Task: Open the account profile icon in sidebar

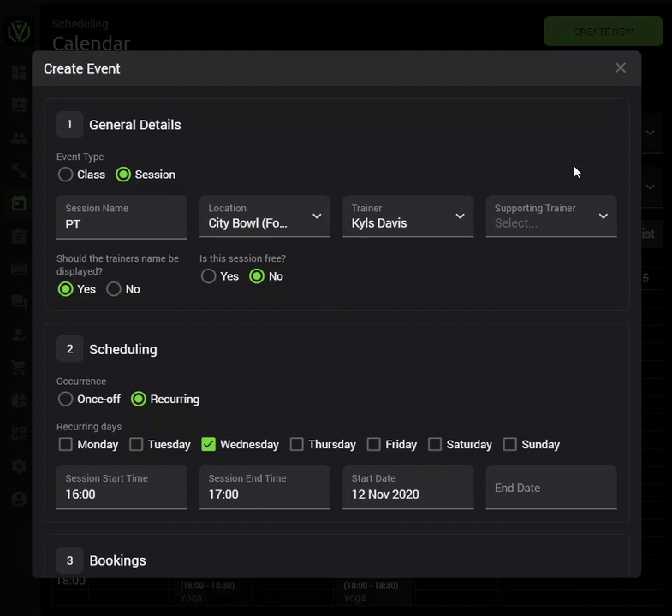Action: click(x=19, y=499)
